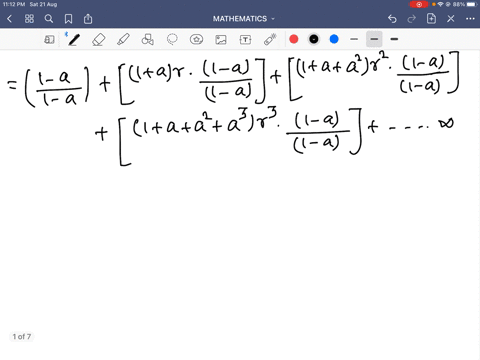Open search with the magnifier icon
The height and width of the screenshot is (360, 480).
point(49,19)
